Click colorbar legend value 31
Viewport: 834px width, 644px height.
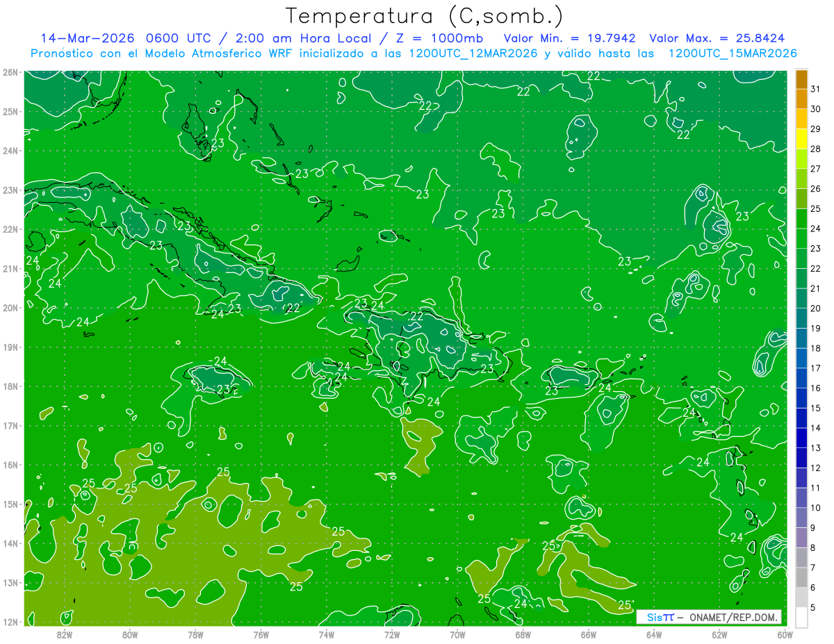click(815, 90)
